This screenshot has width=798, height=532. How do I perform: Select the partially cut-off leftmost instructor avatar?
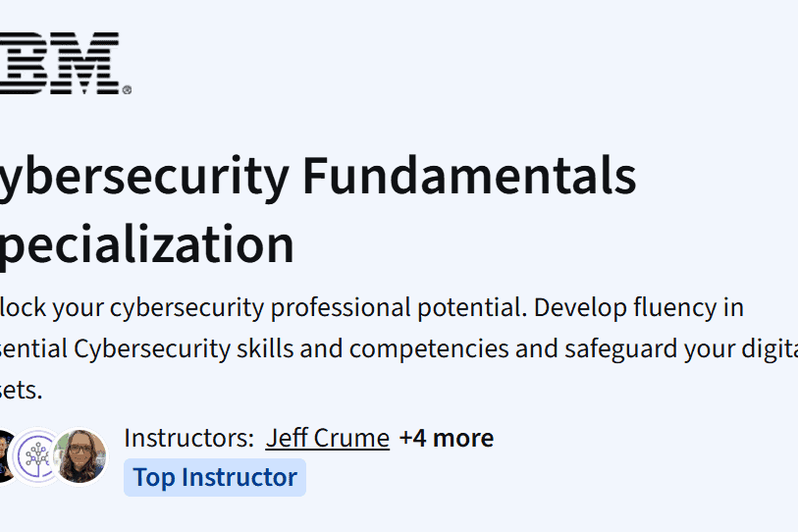tap(6, 455)
